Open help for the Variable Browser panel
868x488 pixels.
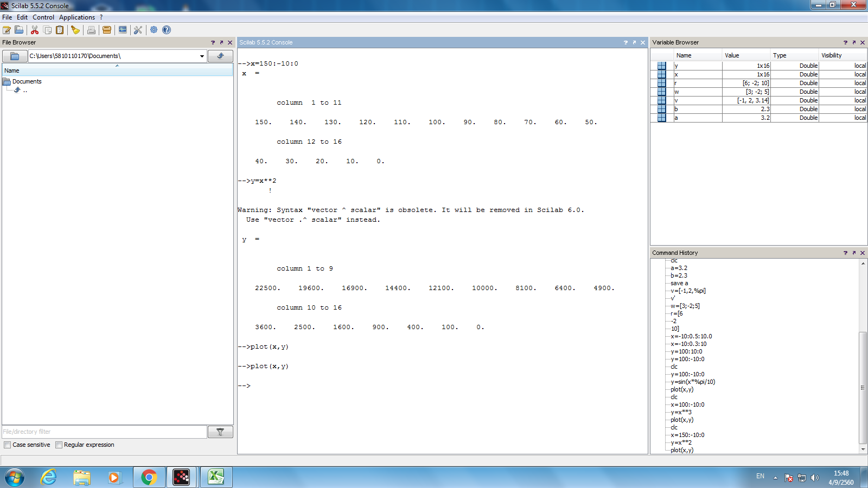(845, 42)
